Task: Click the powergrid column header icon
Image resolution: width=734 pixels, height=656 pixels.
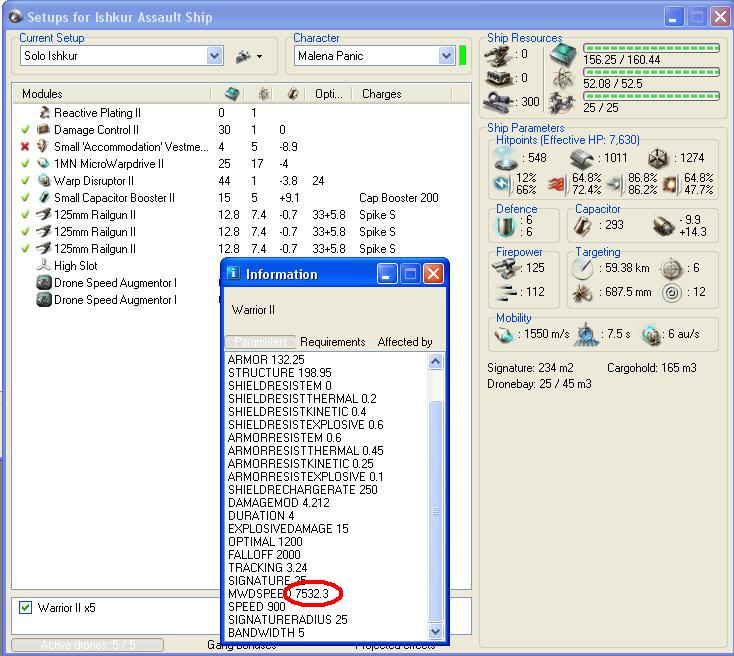Action: pyautogui.click(x=264, y=94)
